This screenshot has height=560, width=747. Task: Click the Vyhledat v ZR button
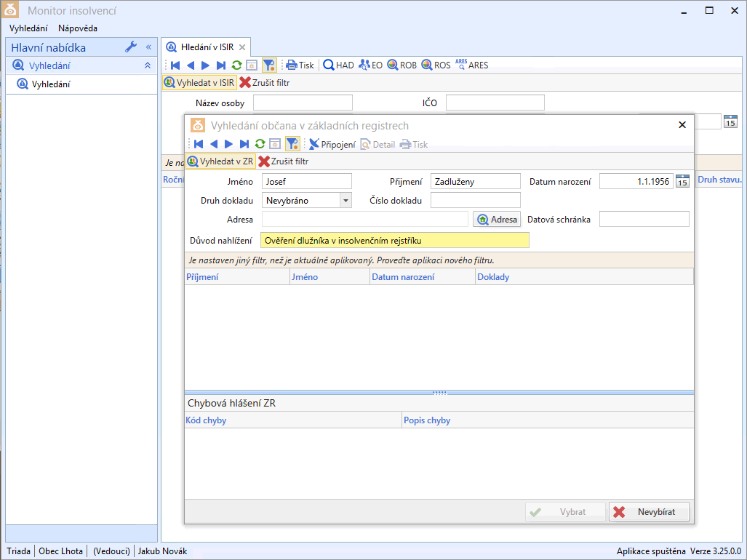220,161
